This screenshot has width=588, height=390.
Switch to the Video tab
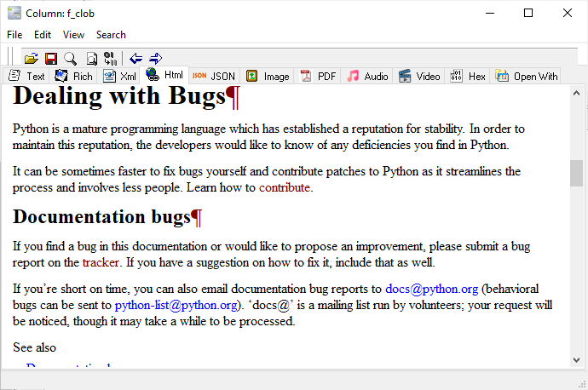419,76
